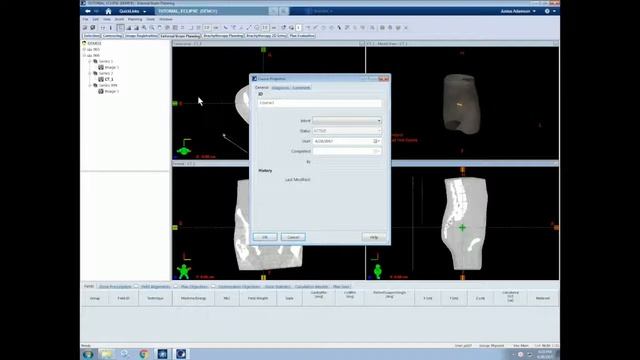
Task: Click the second toolbar icon at far left
Action: 93,28
